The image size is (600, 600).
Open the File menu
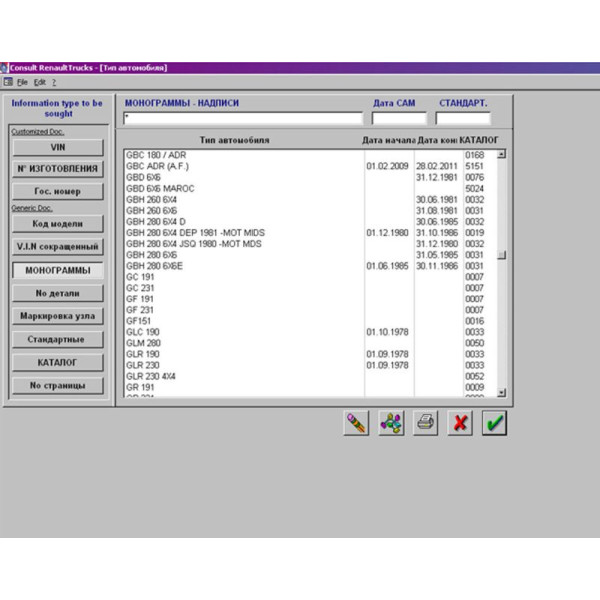point(22,81)
